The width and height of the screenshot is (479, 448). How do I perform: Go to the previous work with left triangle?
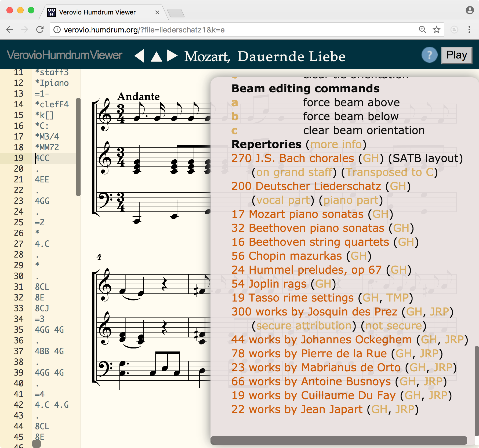139,56
